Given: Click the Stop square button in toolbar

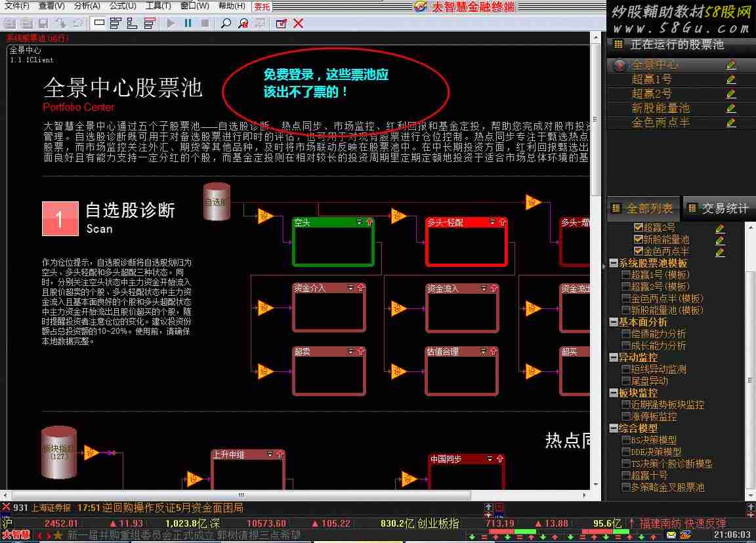Looking at the screenshot, I should pyautogui.click(x=205, y=23).
